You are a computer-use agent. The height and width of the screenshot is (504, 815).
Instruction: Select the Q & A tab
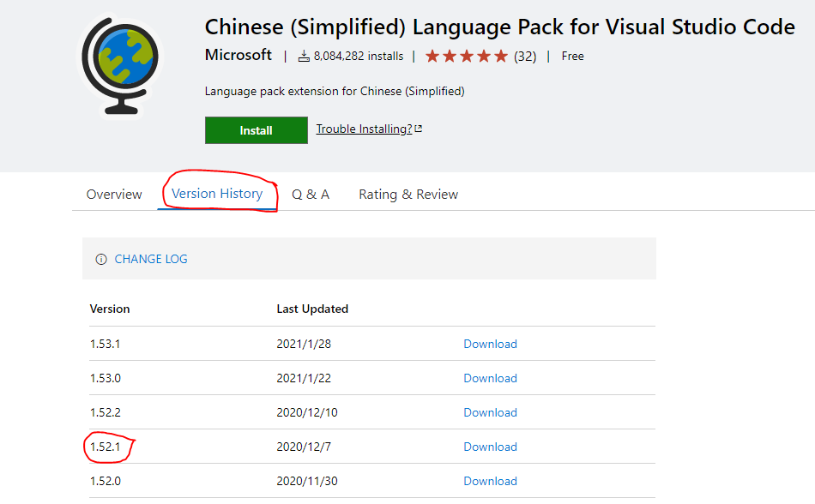click(311, 194)
